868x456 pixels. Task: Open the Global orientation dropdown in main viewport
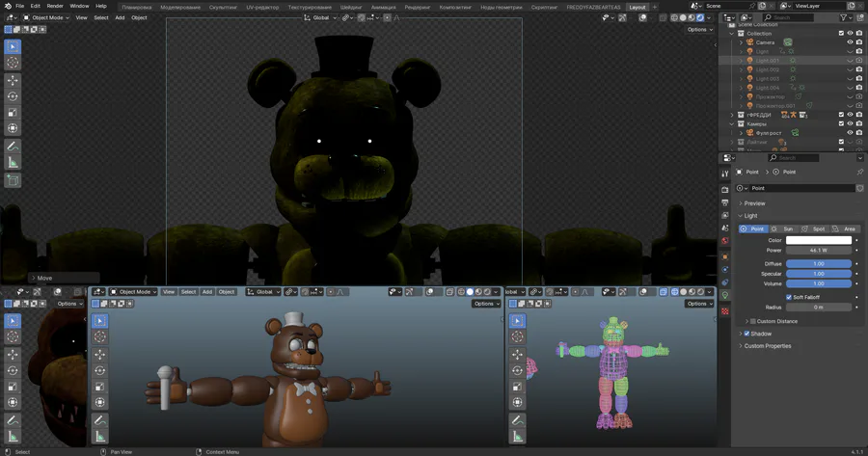tap(320, 17)
